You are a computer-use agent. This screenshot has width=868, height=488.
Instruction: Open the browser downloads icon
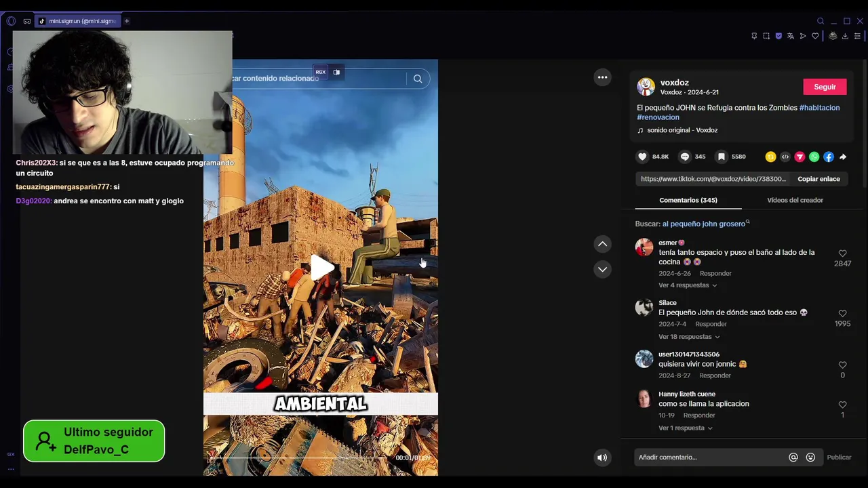click(x=845, y=36)
